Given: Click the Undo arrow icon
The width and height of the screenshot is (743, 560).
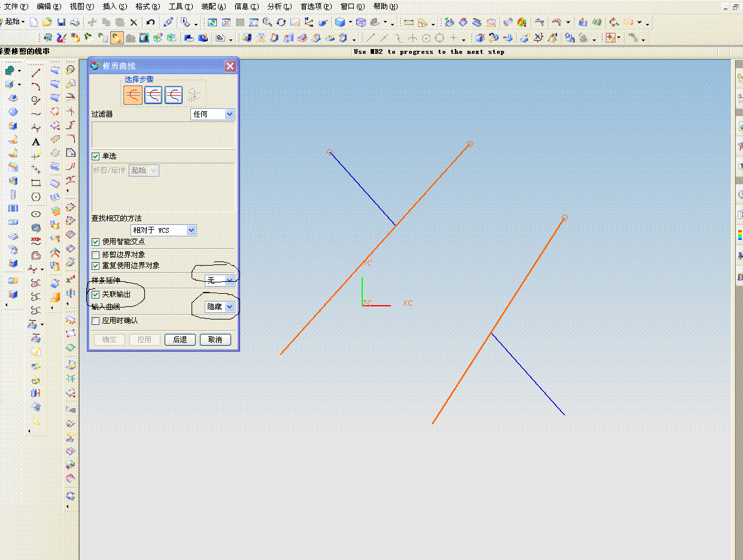Looking at the screenshot, I should click(151, 23).
